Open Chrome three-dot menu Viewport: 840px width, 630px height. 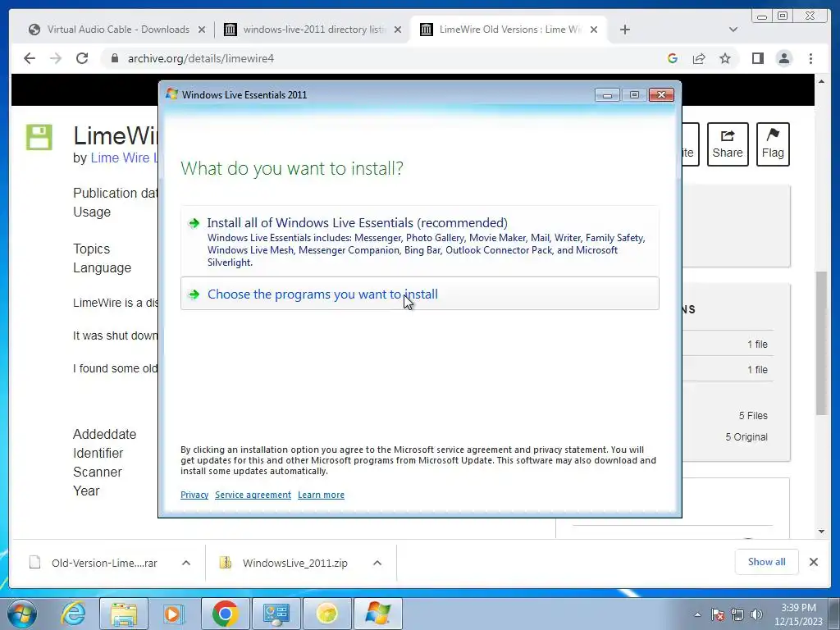point(810,58)
